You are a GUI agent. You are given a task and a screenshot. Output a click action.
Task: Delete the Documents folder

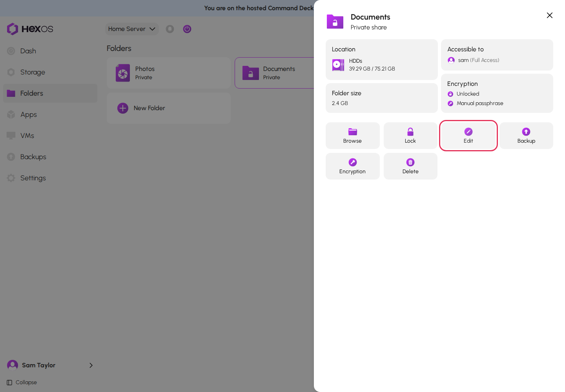[x=410, y=166]
